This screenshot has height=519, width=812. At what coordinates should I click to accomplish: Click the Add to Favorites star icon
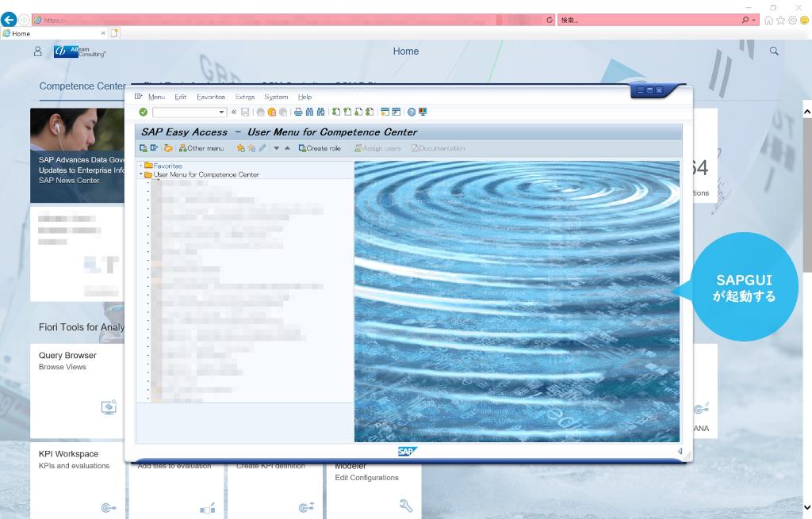[x=241, y=148]
